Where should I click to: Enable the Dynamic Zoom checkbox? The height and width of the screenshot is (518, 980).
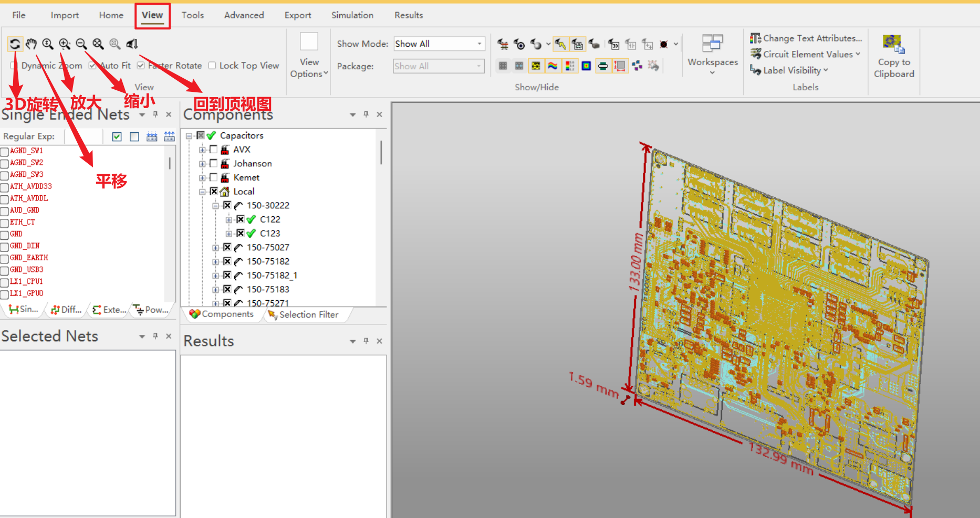[14, 66]
